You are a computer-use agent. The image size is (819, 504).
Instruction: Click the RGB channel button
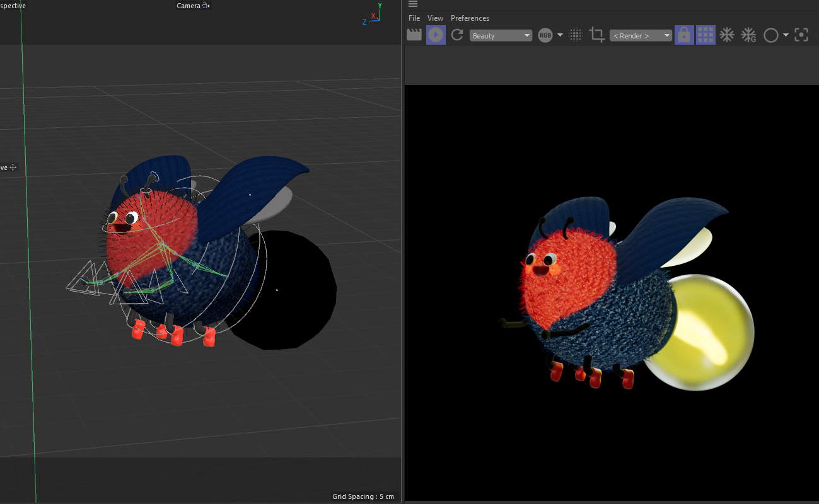[545, 36]
